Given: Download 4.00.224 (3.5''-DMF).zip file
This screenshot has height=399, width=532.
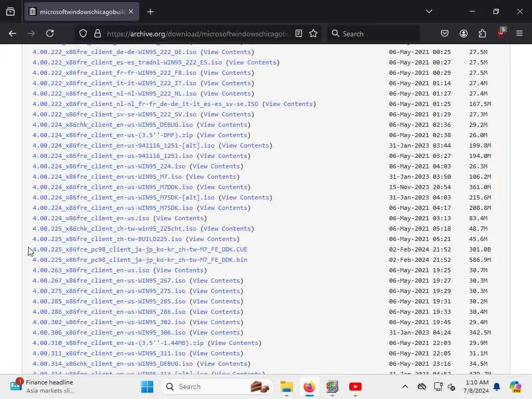Looking at the screenshot, I should point(113,135).
